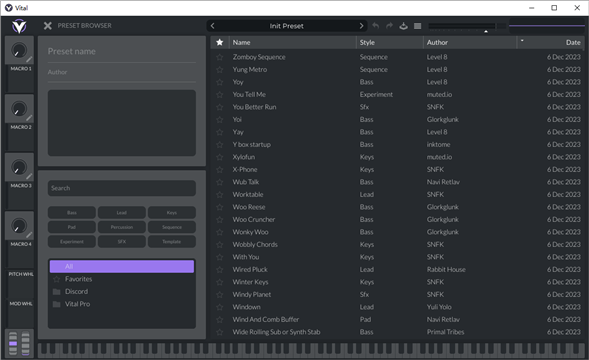Click the Macro 3 knob
The height and width of the screenshot is (360, 589).
coord(18,167)
